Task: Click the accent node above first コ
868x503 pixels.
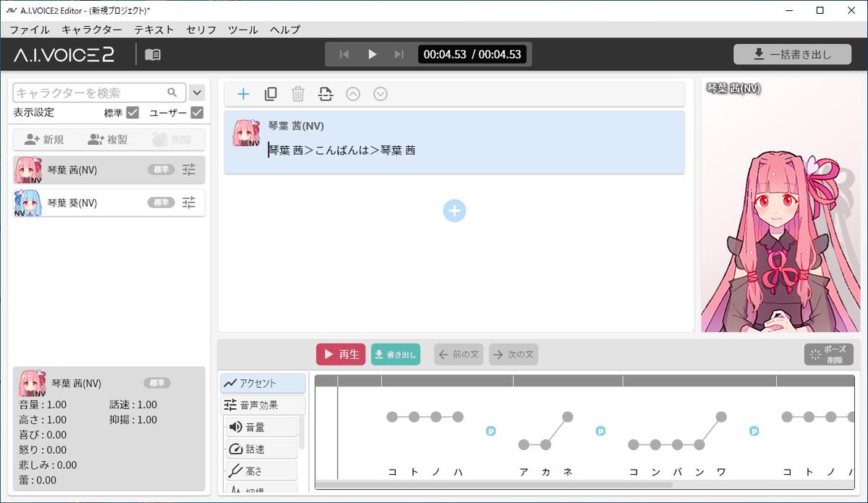Action: (x=392, y=417)
